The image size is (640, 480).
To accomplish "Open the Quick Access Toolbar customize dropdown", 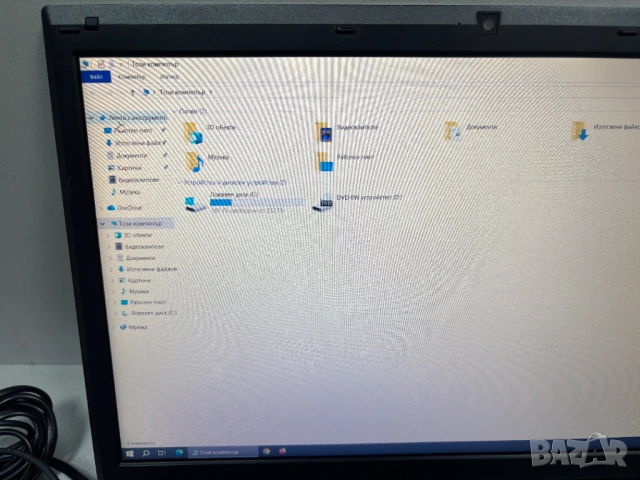I will (121, 64).
